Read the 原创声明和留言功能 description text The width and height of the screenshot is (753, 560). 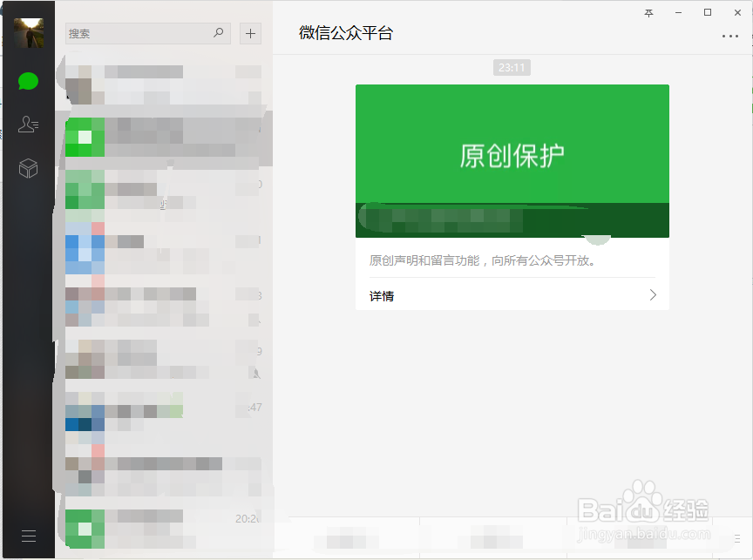click(482, 260)
